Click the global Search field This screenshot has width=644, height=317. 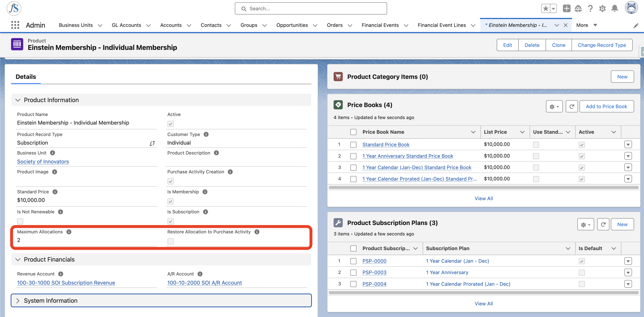pyautogui.click(x=311, y=9)
